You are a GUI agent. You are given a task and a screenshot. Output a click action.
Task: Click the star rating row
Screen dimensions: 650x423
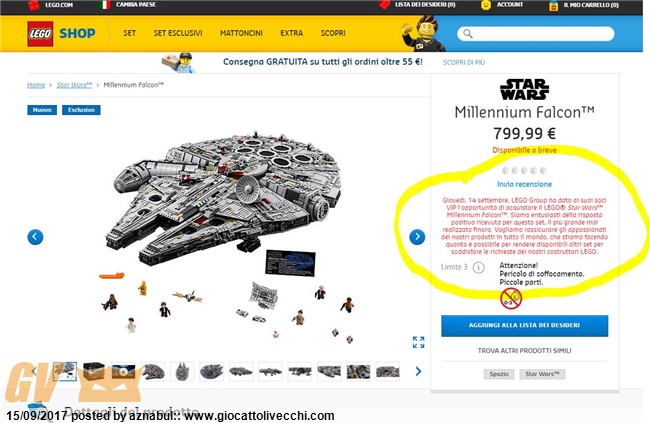[524, 170]
